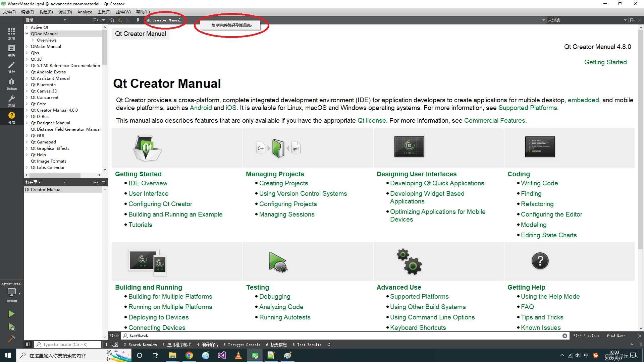Click the Build hammer icon
This screenshot has width=644, height=362.
(x=11, y=339)
